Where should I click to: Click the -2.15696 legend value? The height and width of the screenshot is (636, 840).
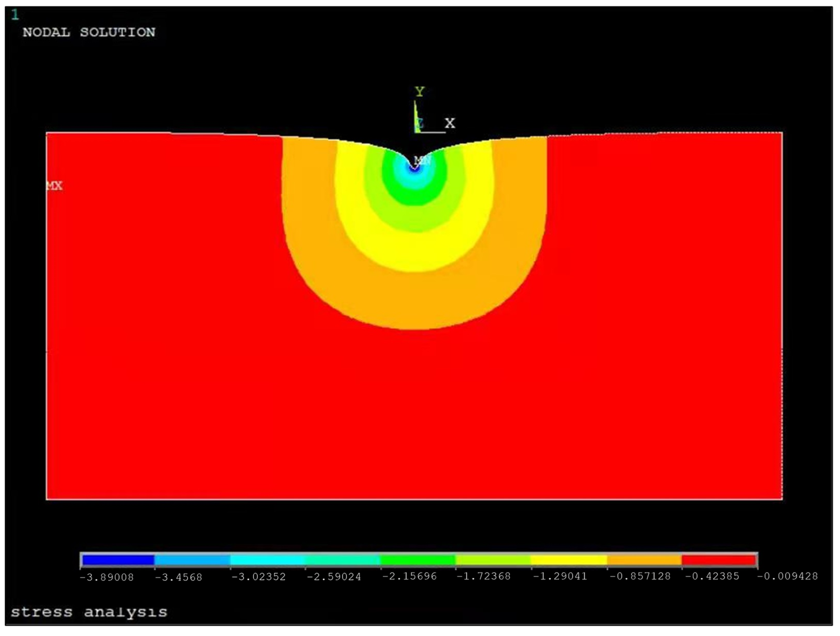point(409,576)
